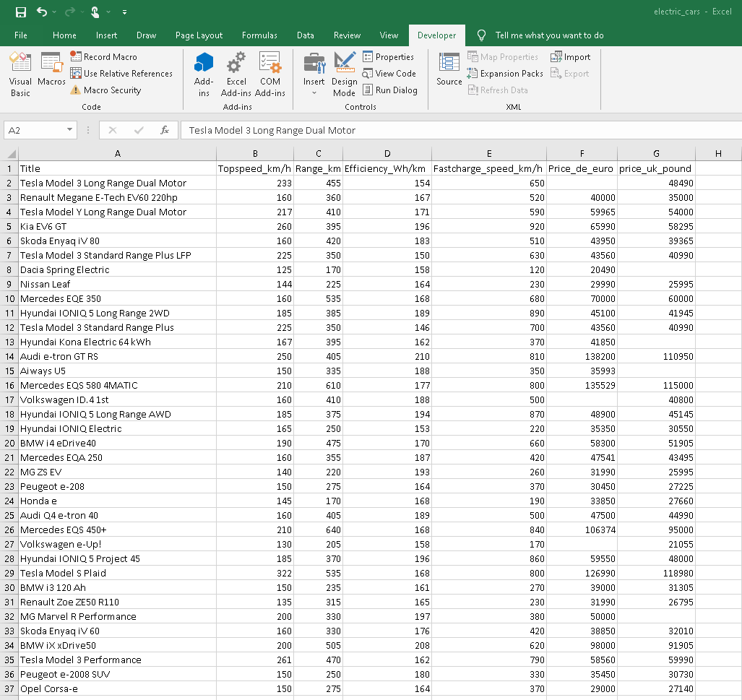Screen dimensions: 742x700
Task: Open COM Add-ins
Action: 269,72
